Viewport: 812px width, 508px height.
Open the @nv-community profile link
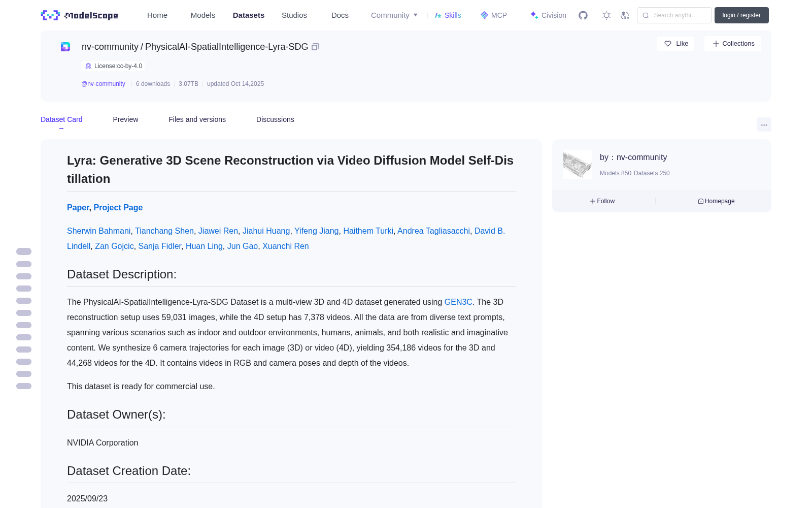click(x=103, y=84)
